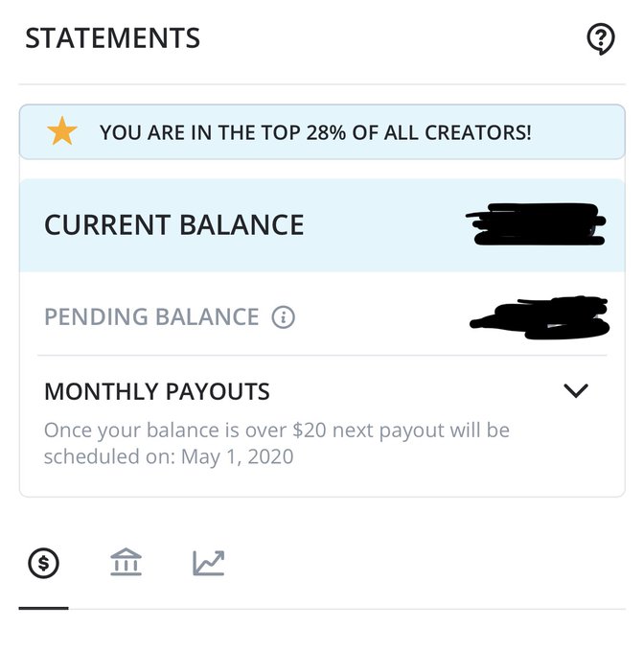The height and width of the screenshot is (652, 644).
Task: Click the blacked-out Current Balance amount
Action: pos(535,223)
